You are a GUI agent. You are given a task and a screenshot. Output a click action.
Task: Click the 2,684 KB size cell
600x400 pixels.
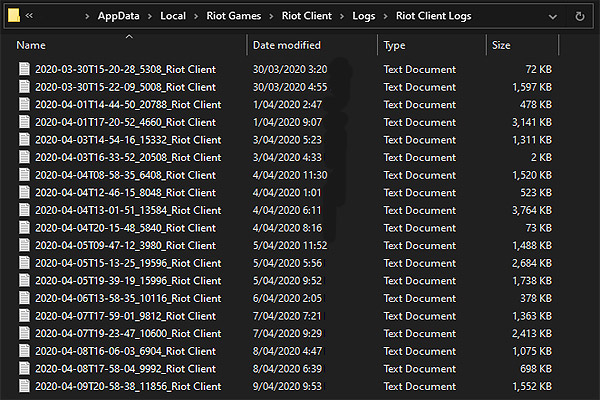tap(532, 263)
